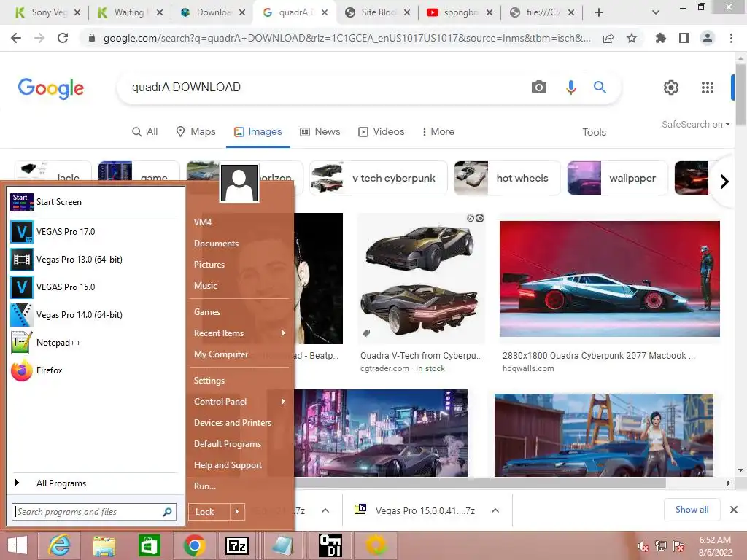Open search Tools
Screen dimensions: 747x560
pos(594,132)
